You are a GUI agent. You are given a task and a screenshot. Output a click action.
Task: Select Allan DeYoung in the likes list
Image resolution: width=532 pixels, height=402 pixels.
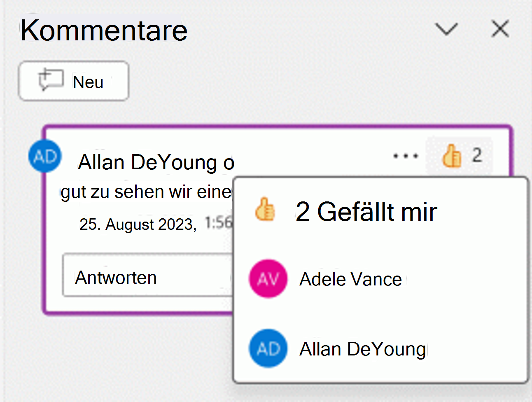tap(362, 349)
